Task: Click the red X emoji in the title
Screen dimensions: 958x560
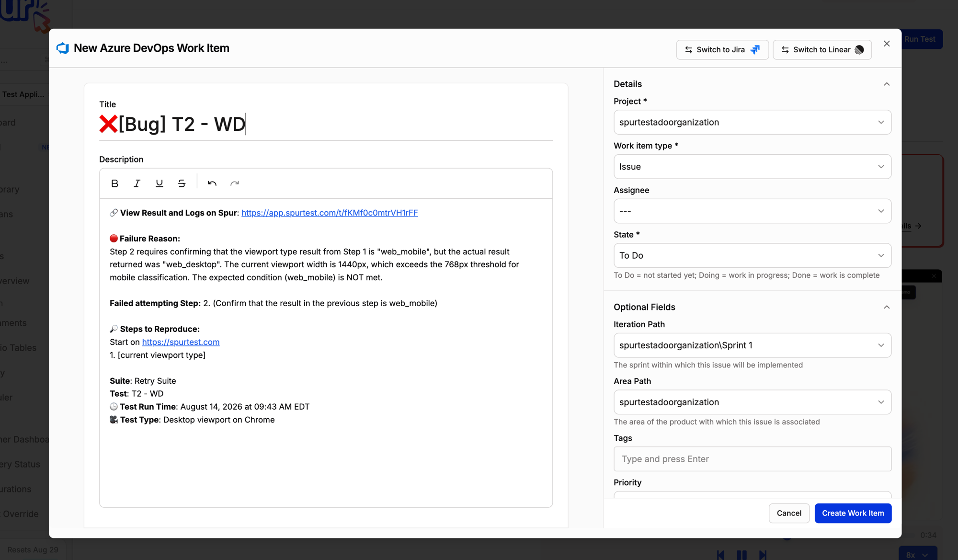Action: coord(108,124)
